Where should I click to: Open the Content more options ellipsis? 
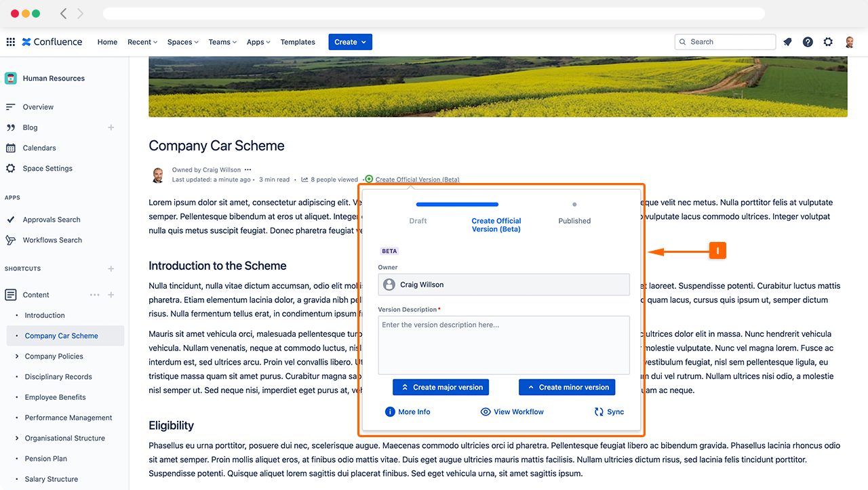(94, 295)
